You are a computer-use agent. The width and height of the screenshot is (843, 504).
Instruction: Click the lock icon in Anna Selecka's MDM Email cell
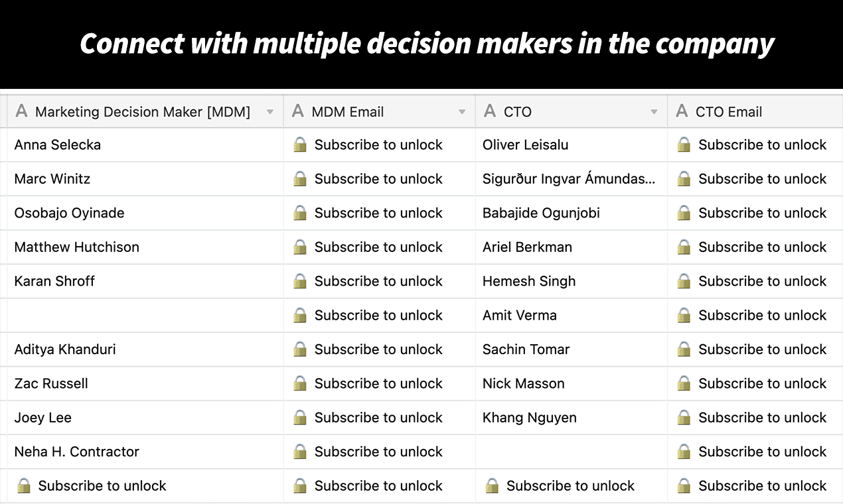[x=300, y=145]
